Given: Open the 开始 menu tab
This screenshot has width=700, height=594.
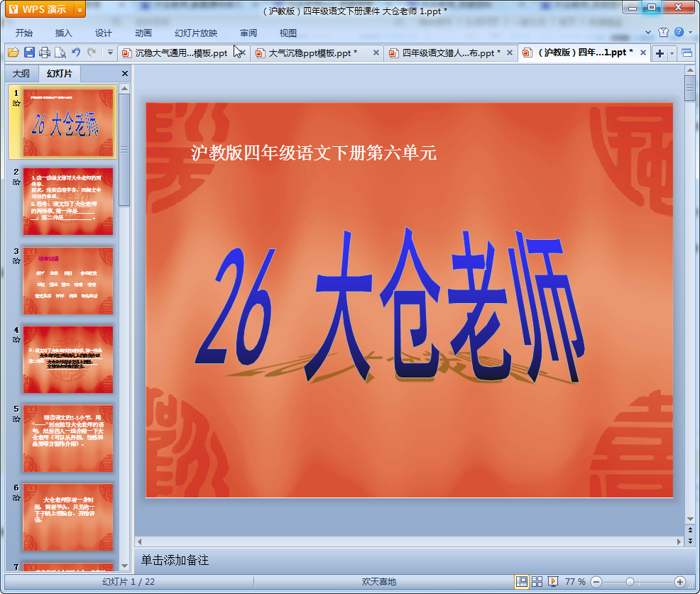Looking at the screenshot, I should tap(24, 33).
